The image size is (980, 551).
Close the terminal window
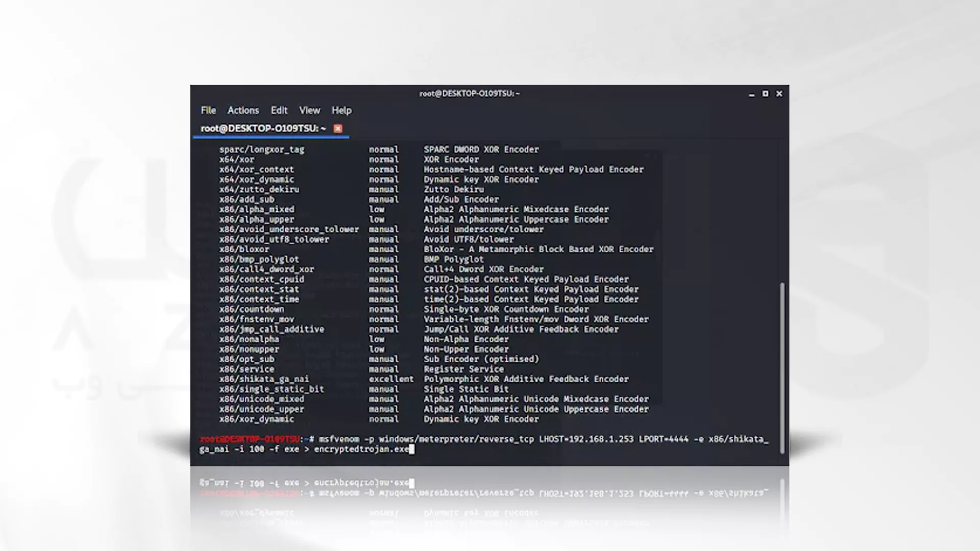pyautogui.click(x=779, y=94)
